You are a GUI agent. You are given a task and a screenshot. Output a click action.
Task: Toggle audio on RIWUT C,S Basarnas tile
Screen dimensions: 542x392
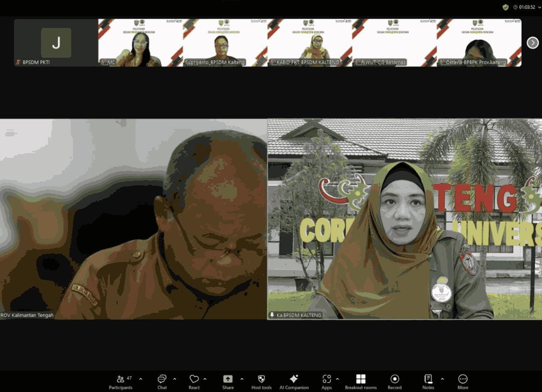pyautogui.click(x=358, y=62)
